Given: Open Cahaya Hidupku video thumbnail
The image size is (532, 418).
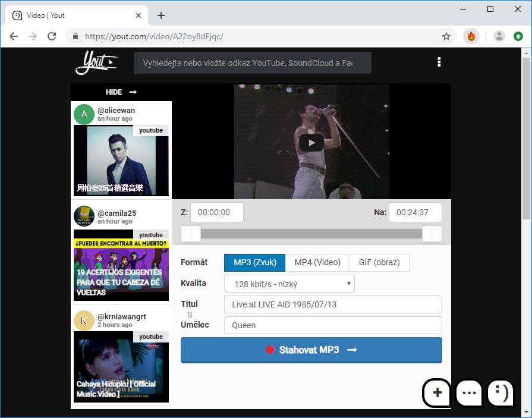Looking at the screenshot, I should click(x=121, y=367).
